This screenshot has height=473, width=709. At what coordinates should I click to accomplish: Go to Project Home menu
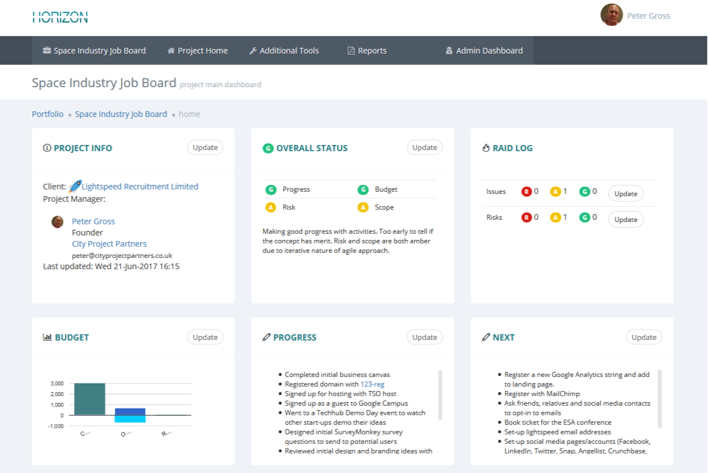tap(198, 51)
